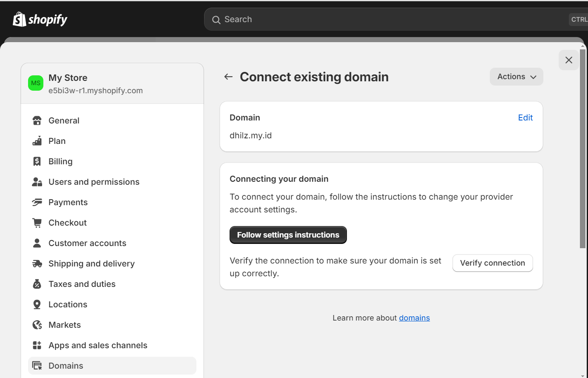Go to Locations settings

(x=112, y=304)
